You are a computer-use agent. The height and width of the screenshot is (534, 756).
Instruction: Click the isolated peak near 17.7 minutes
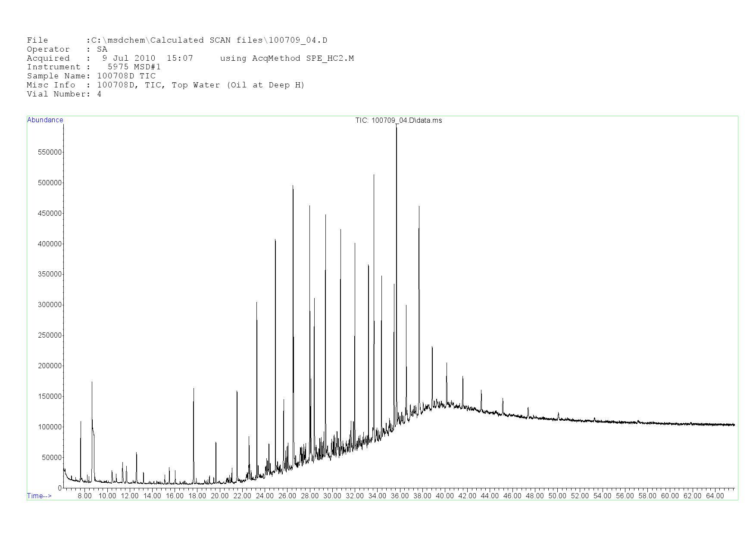point(194,389)
